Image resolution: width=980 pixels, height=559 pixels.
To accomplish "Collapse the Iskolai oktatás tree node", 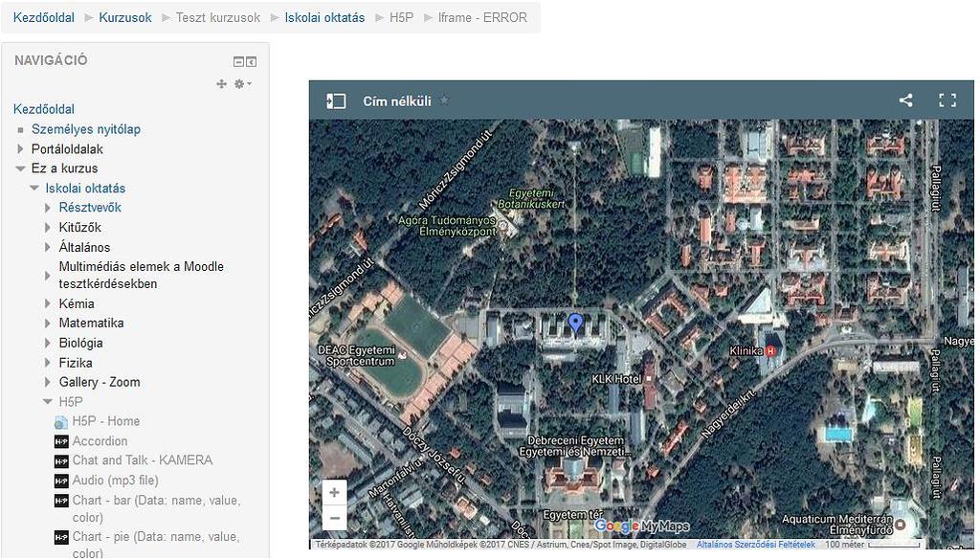I will pyautogui.click(x=34, y=189).
